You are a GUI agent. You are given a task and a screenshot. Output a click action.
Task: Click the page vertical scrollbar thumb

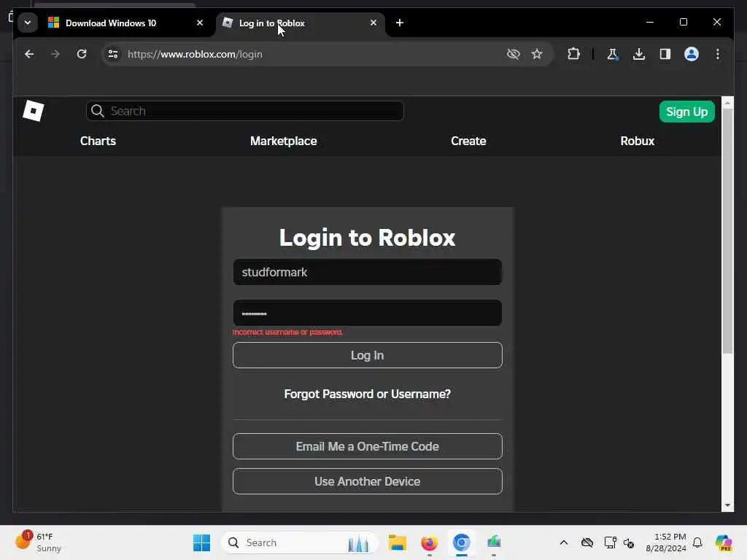(x=727, y=231)
